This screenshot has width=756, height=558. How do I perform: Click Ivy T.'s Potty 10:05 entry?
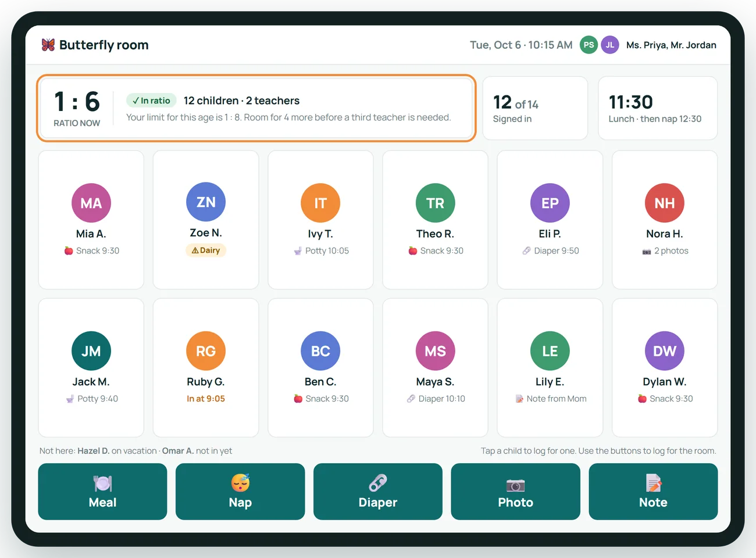click(321, 251)
